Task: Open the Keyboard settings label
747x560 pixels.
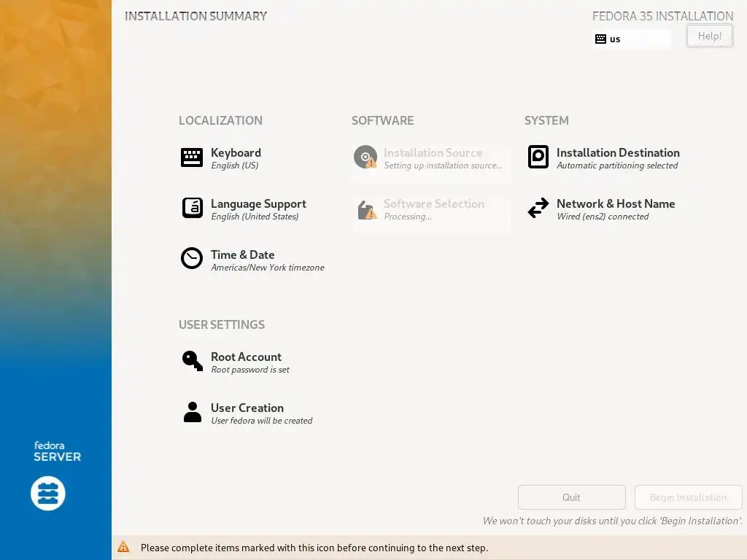Action: point(236,153)
